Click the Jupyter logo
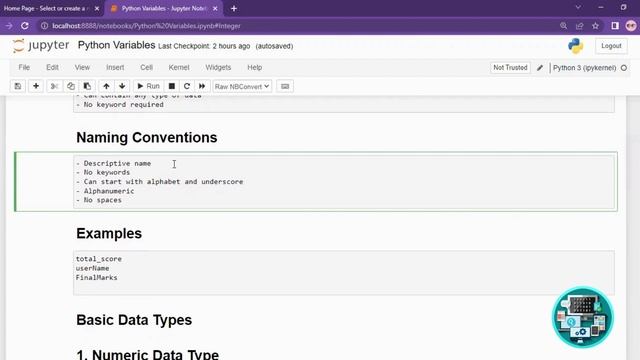The height and width of the screenshot is (360, 640). tap(40, 45)
